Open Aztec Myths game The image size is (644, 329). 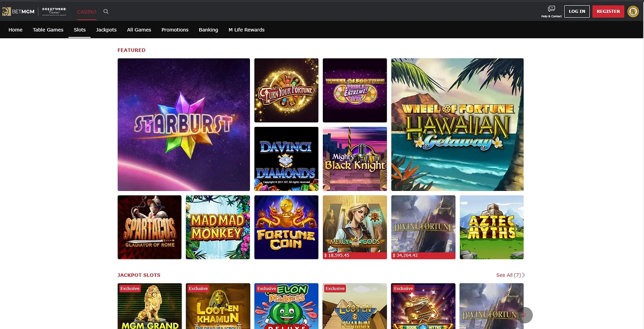(x=491, y=227)
